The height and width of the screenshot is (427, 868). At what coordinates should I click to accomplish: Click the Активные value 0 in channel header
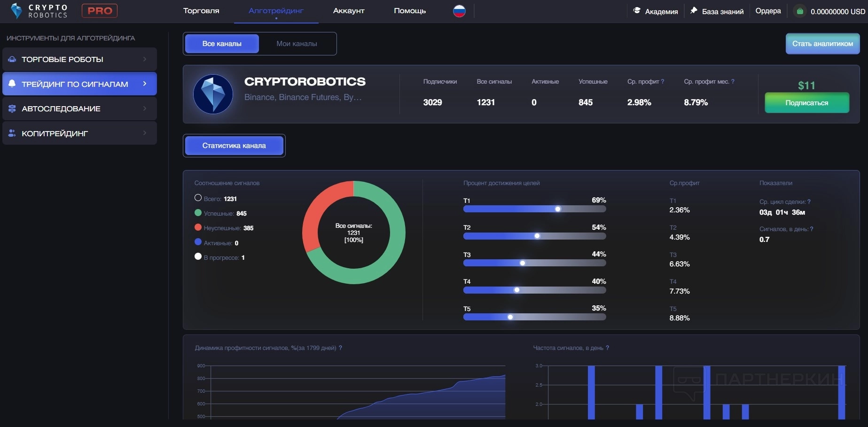(x=534, y=102)
